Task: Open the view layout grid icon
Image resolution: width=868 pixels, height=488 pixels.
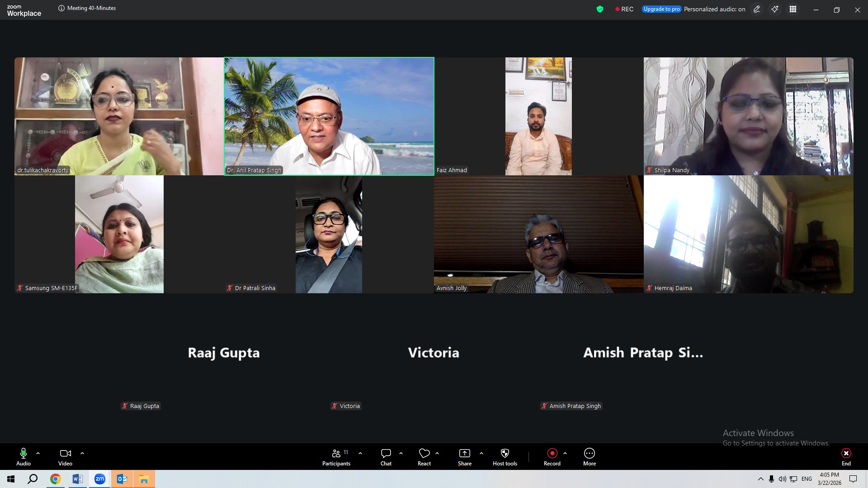Action: click(x=793, y=9)
